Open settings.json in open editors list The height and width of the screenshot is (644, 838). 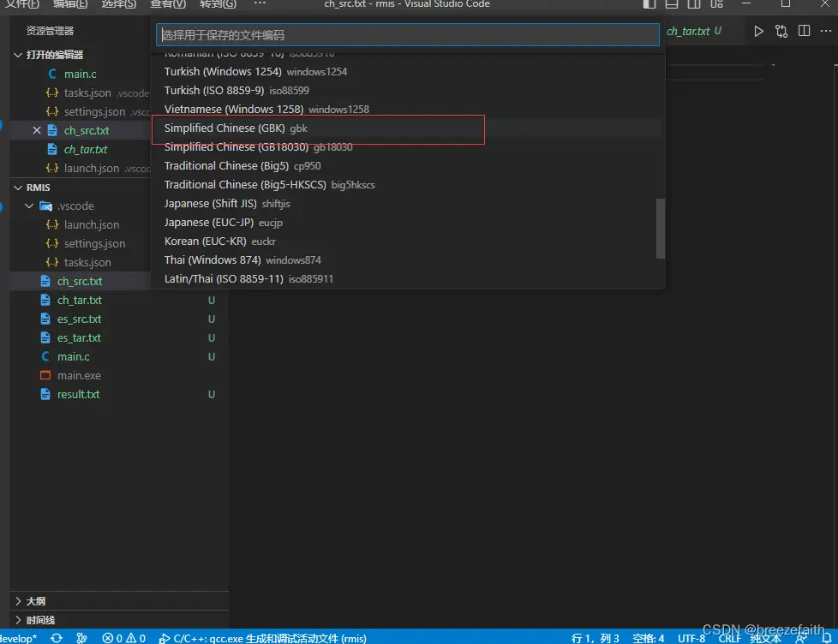(94, 111)
